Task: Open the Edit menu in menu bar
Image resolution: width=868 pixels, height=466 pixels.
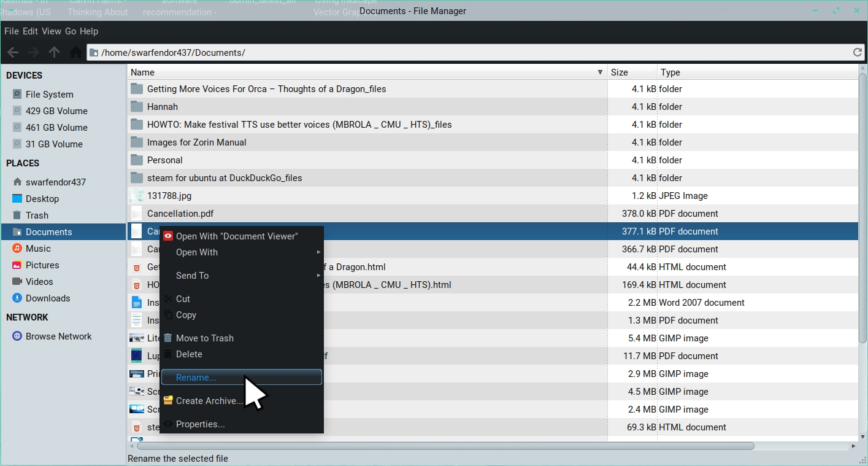Action: coord(30,31)
